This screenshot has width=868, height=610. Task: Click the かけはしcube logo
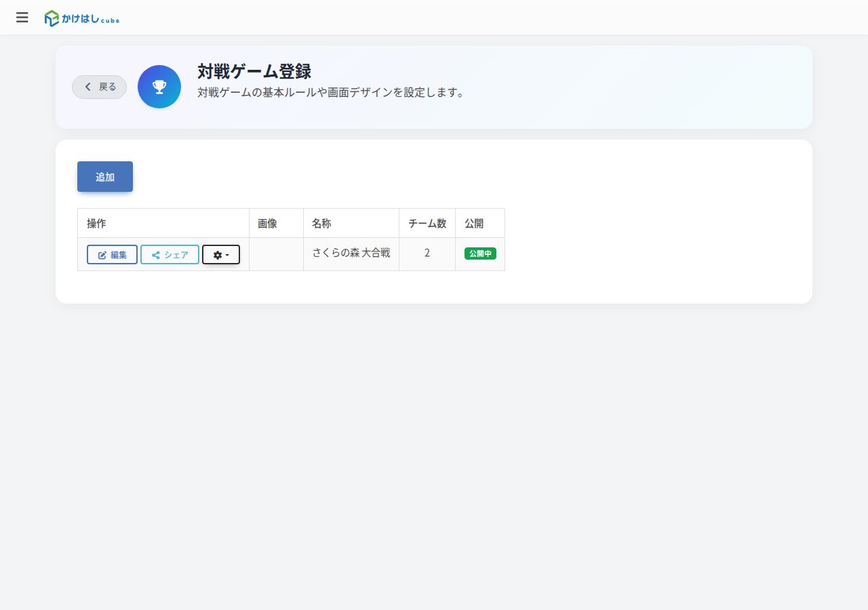82,18
